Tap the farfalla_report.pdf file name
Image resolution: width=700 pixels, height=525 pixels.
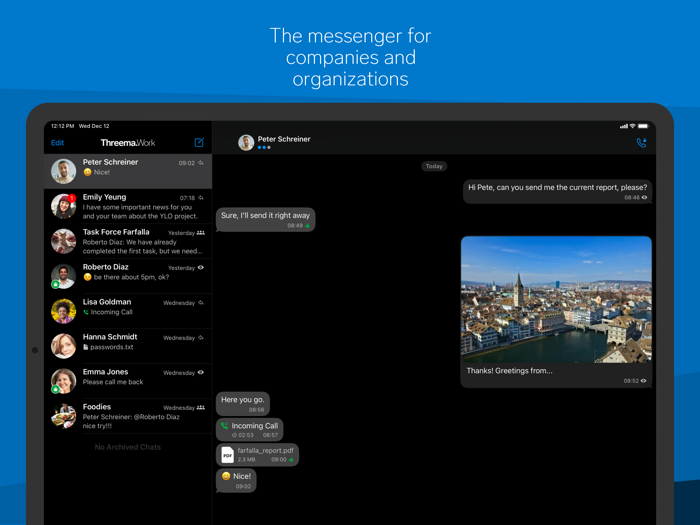point(265,450)
